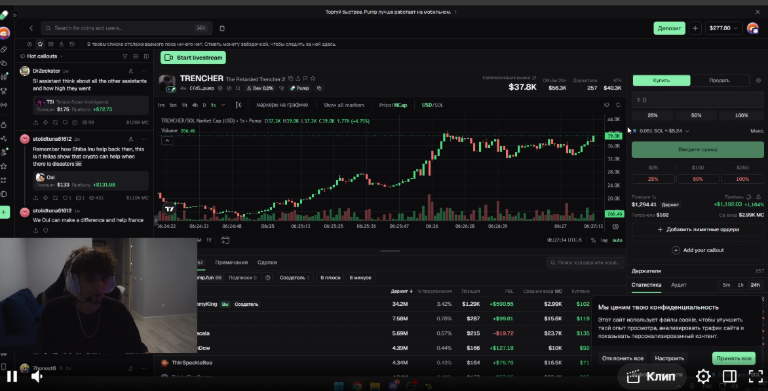Redo with the chart arrow icon
The width and height of the screenshot is (768, 391).
click(x=618, y=105)
